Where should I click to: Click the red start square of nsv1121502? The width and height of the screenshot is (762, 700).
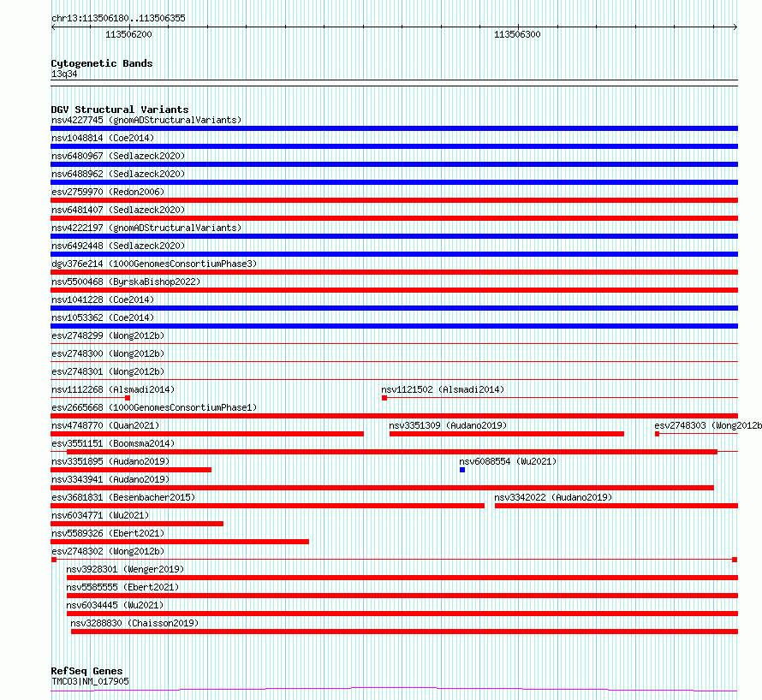(384, 398)
